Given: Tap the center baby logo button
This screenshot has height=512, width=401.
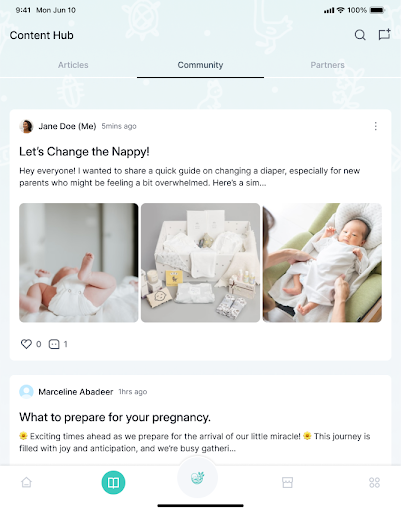Looking at the screenshot, I should pyautogui.click(x=197, y=478).
